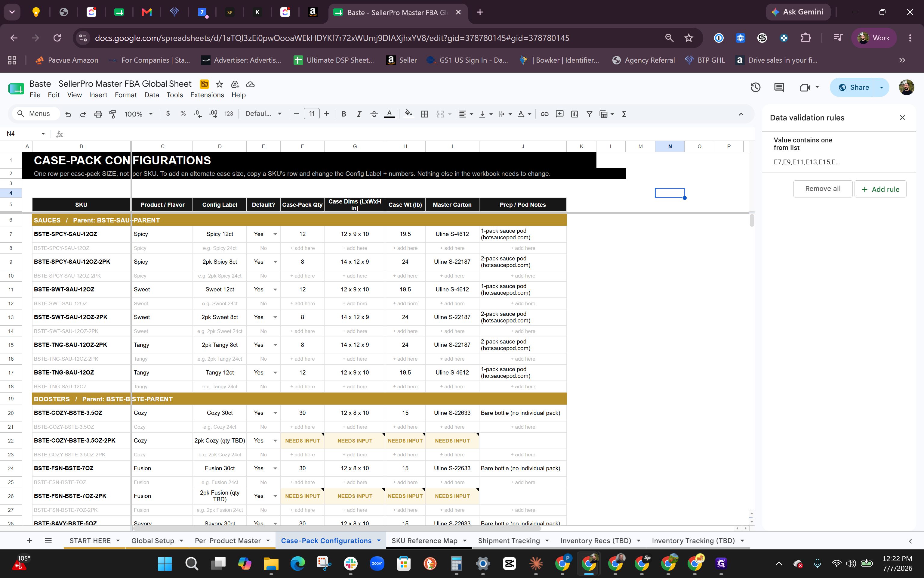Activate the Paint format tool
Image resolution: width=924 pixels, height=578 pixels.
click(x=112, y=114)
